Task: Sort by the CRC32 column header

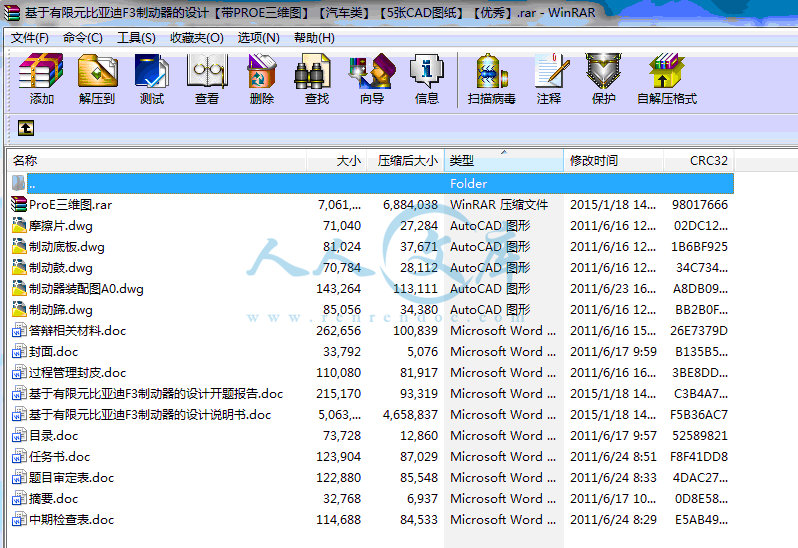Action: pyautogui.click(x=699, y=161)
